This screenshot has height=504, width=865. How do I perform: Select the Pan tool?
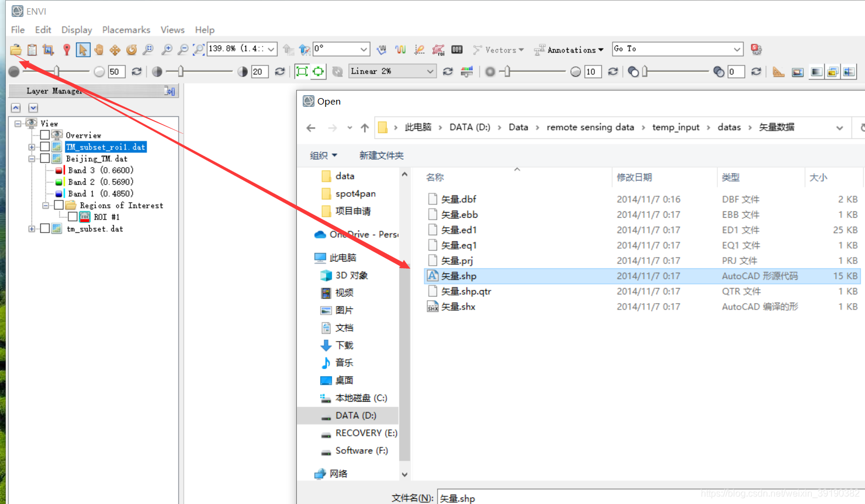pos(99,50)
